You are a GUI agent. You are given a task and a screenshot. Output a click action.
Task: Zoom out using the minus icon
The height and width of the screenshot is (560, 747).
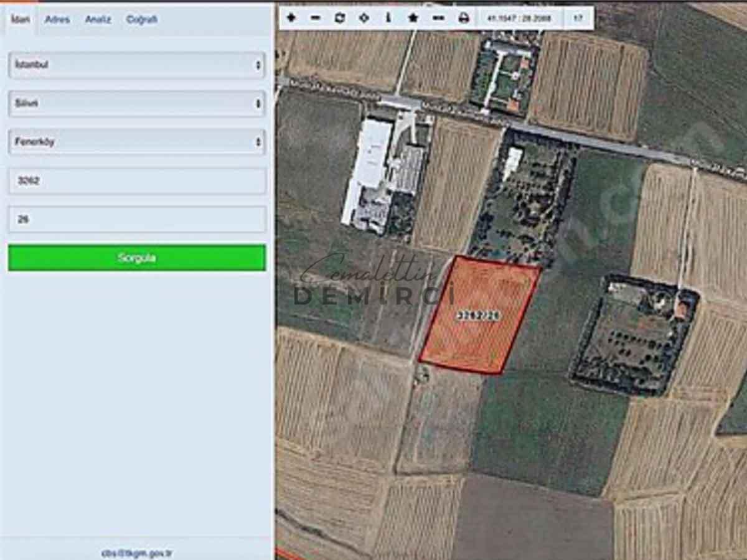(316, 18)
